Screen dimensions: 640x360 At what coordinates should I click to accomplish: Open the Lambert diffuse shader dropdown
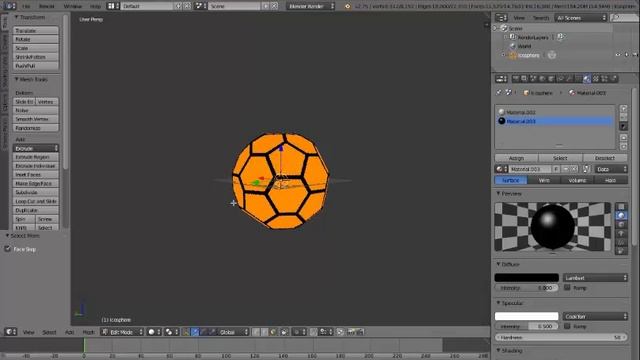point(595,278)
